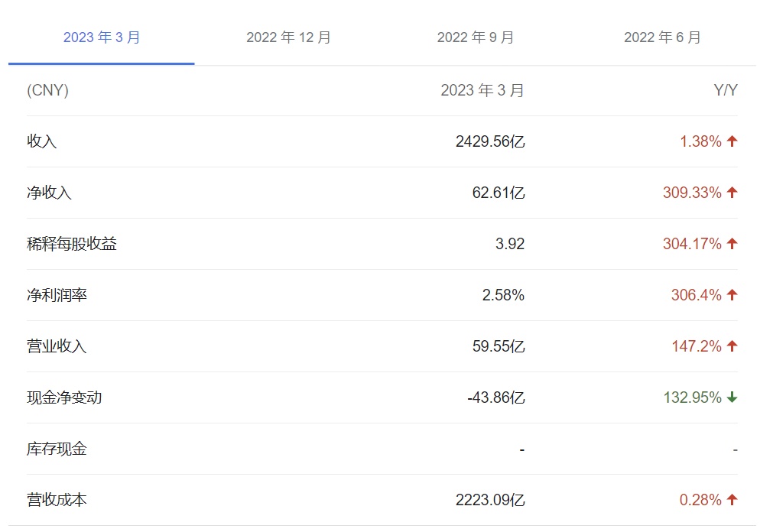Click the green down arrow beside 132.95%

[x=732, y=397]
